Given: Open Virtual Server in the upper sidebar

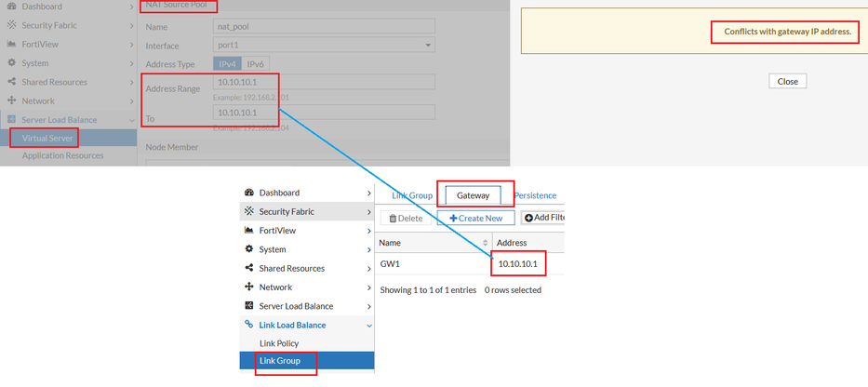Looking at the screenshot, I should (47, 138).
